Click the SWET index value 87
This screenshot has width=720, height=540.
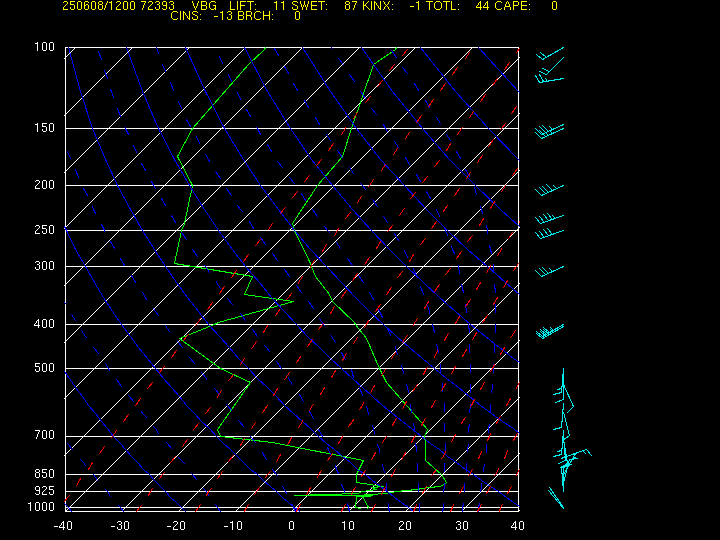(351, 6)
